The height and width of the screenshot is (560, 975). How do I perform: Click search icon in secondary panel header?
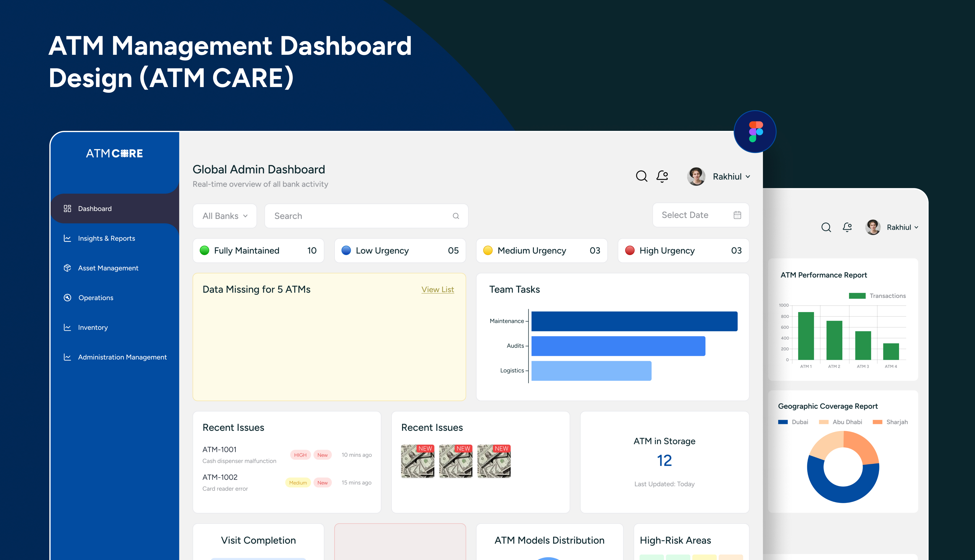[826, 227]
